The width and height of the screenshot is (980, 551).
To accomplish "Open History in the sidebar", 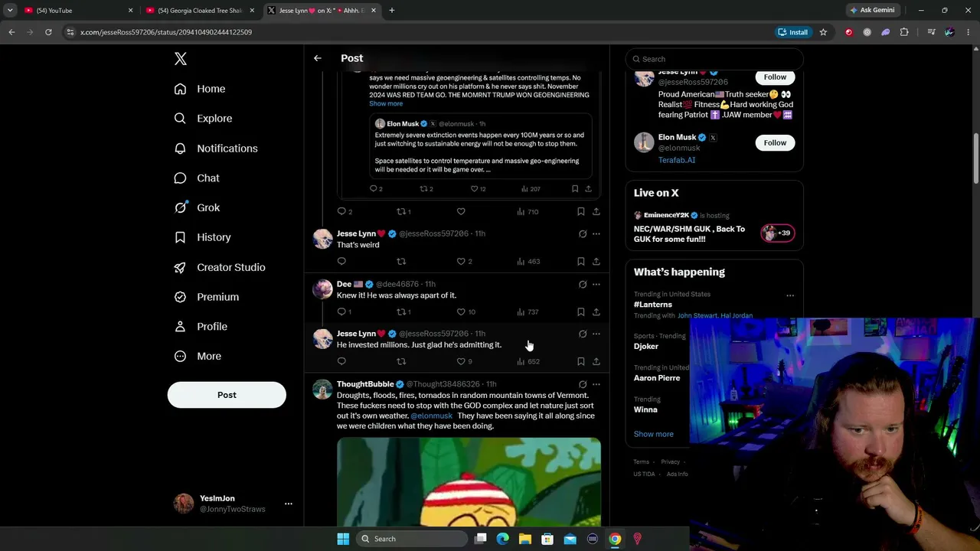I will point(202,237).
